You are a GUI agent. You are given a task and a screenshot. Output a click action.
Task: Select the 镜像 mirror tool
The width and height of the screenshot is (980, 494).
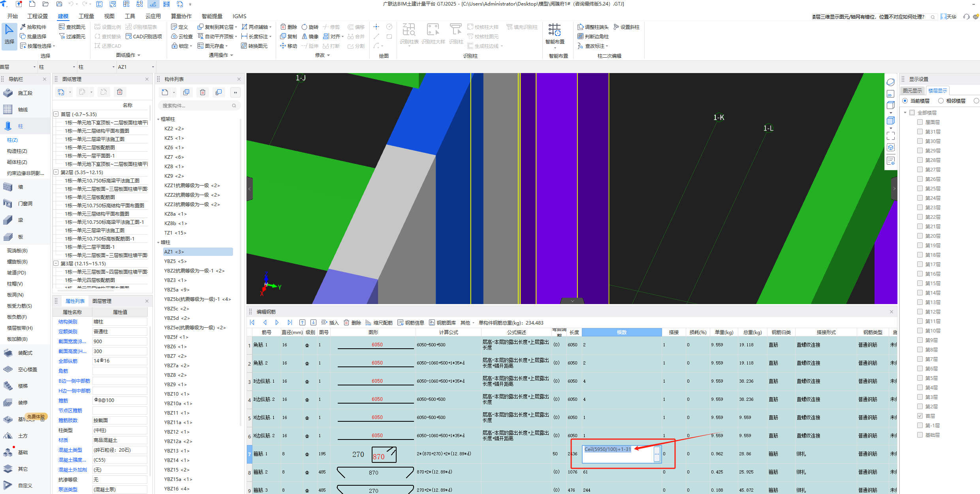coord(310,36)
